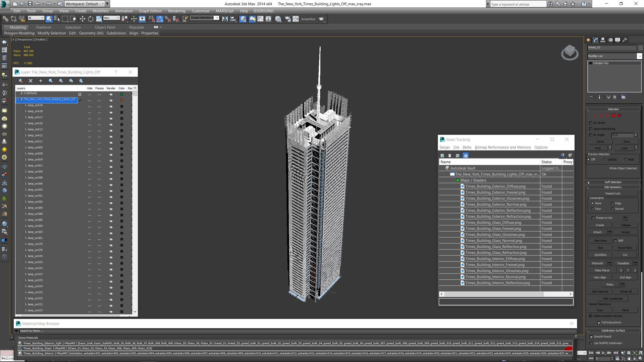Image resolution: width=644 pixels, height=362 pixels.
Task: Select the SubObj preview selection radio
Action: pos(605,160)
